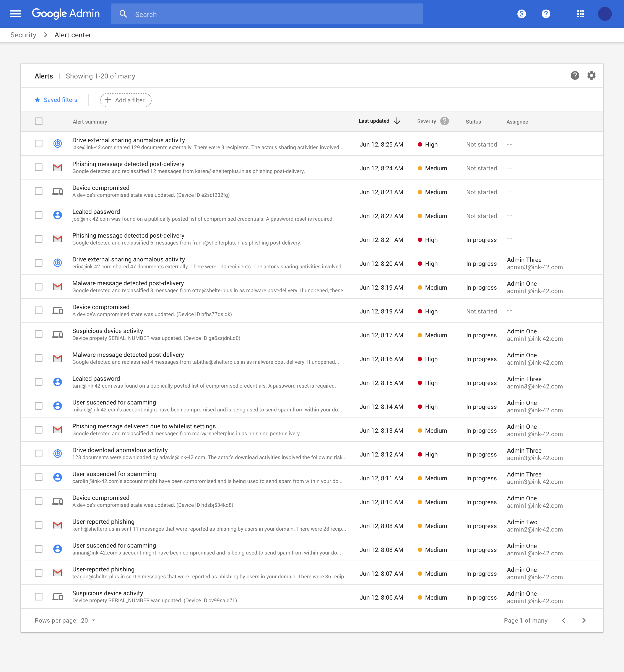Go to the next page of alerts

click(584, 620)
